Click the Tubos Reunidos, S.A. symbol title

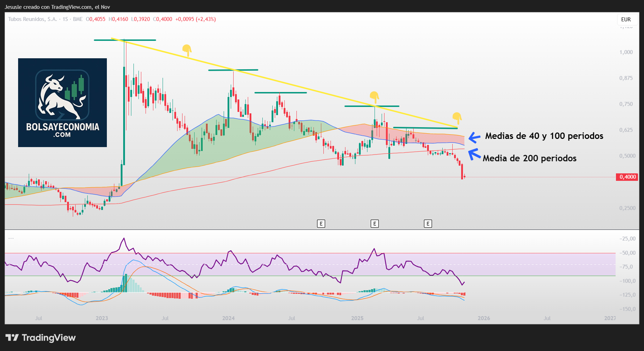[x=33, y=19]
